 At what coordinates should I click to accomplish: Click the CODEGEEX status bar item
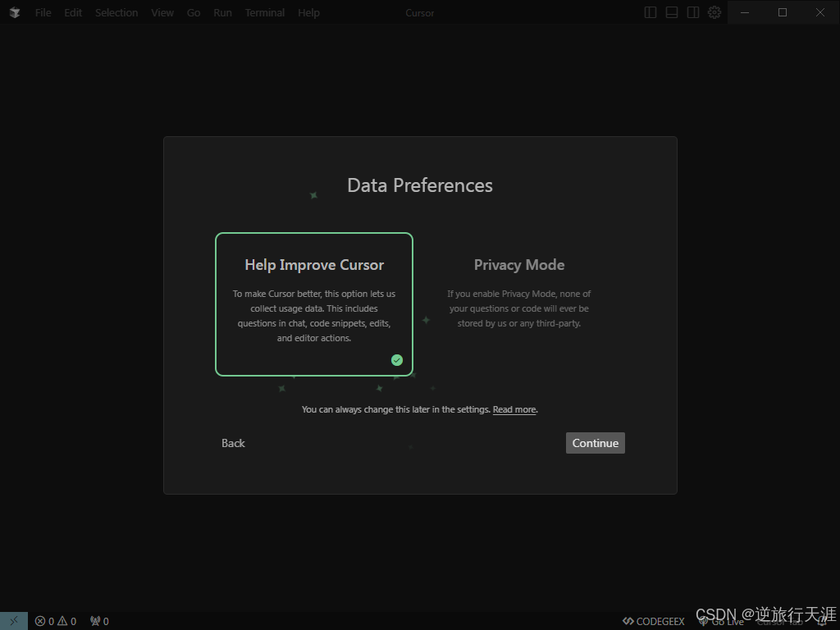click(x=654, y=622)
